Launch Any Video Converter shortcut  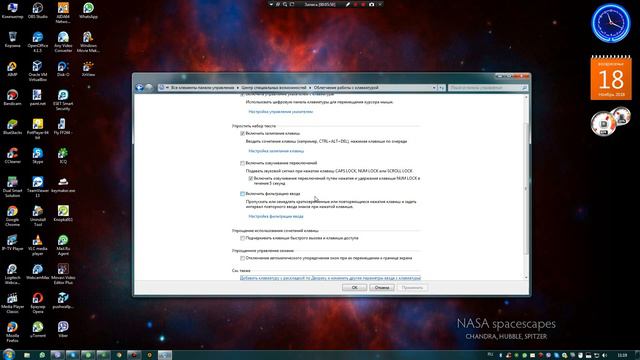pos(63,42)
